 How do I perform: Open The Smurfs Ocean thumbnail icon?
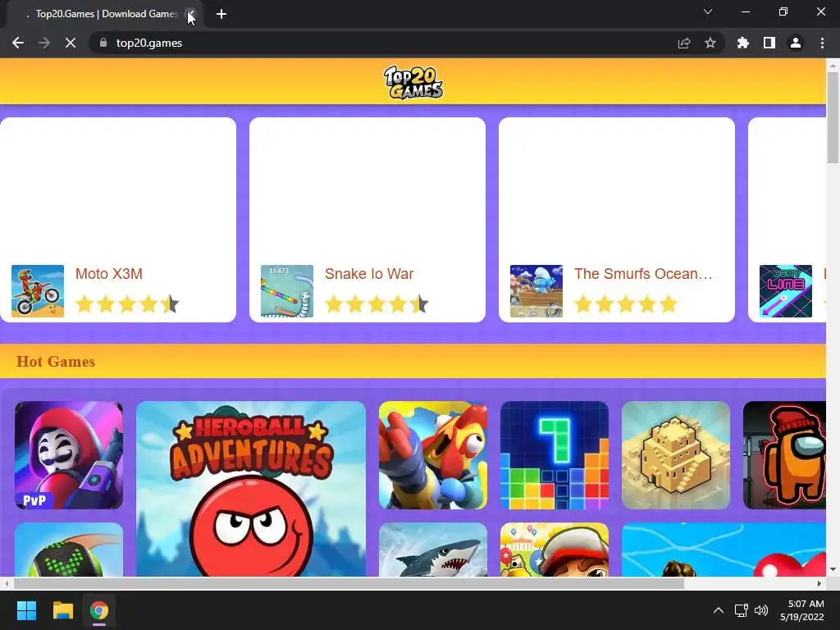tap(536, 291)
